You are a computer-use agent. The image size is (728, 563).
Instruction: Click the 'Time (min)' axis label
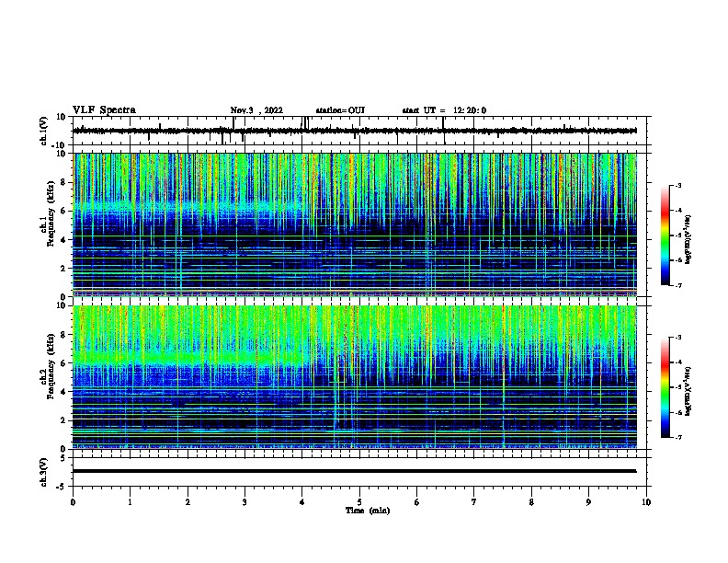point(368,511)
